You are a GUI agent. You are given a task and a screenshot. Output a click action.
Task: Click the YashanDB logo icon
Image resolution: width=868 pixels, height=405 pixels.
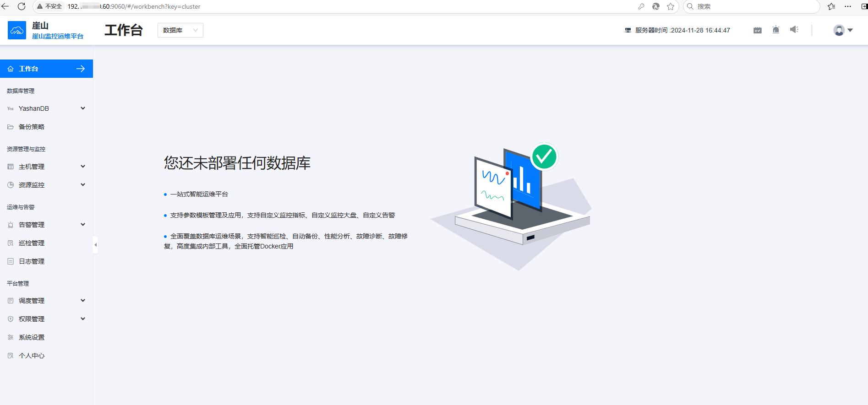click(11, 108)
